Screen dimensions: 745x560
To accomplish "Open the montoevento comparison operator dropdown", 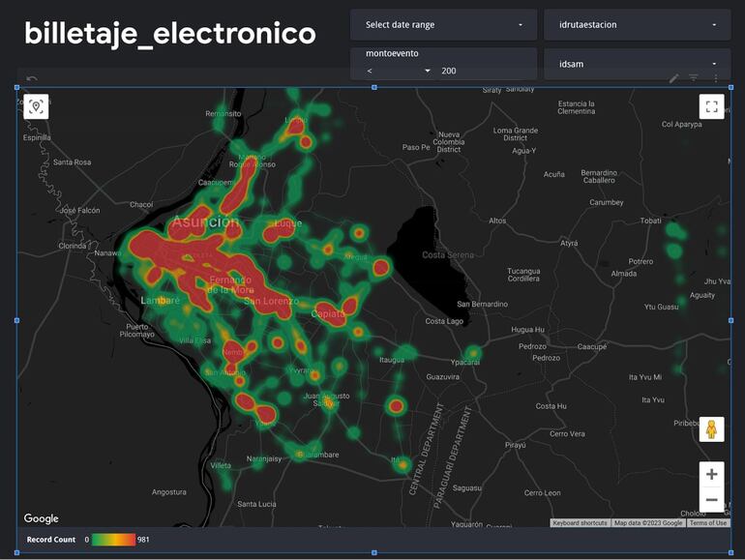I will pos(399,71).
